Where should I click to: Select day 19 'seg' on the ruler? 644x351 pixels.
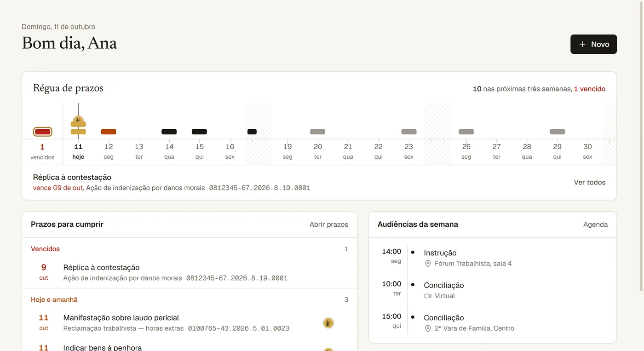pyautogui.click(x=287, y=151)
